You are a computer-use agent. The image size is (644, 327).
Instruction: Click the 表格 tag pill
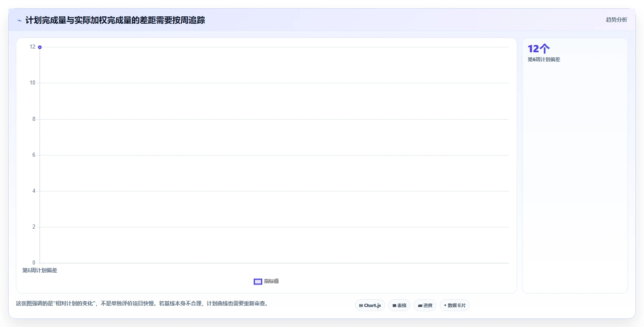coord(399,305)
